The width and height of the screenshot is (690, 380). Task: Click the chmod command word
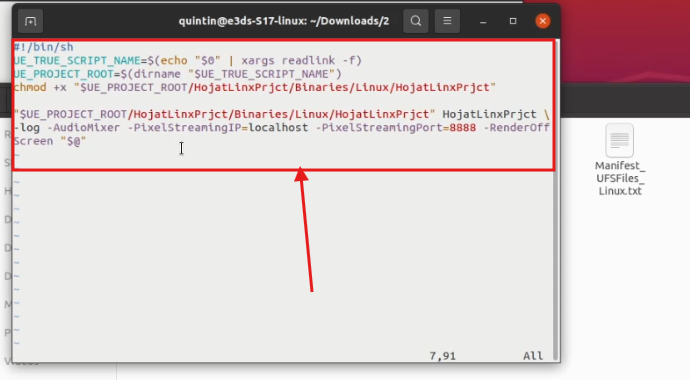30,87
